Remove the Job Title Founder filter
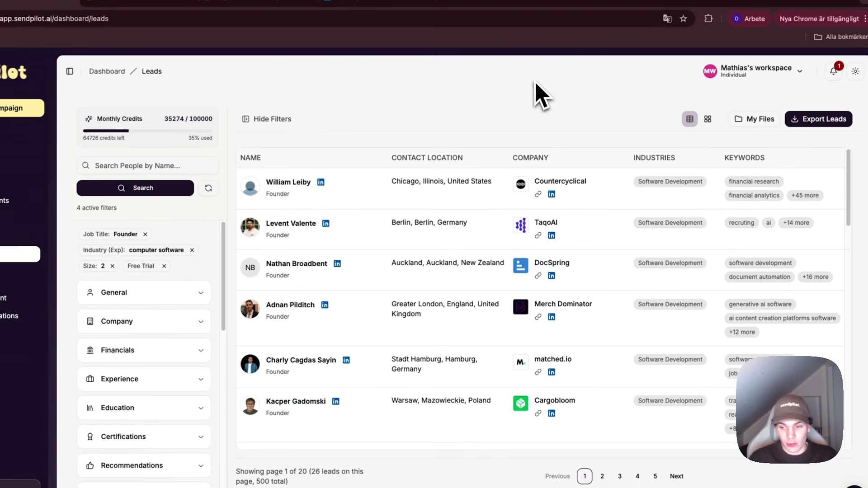 point(145,235)
